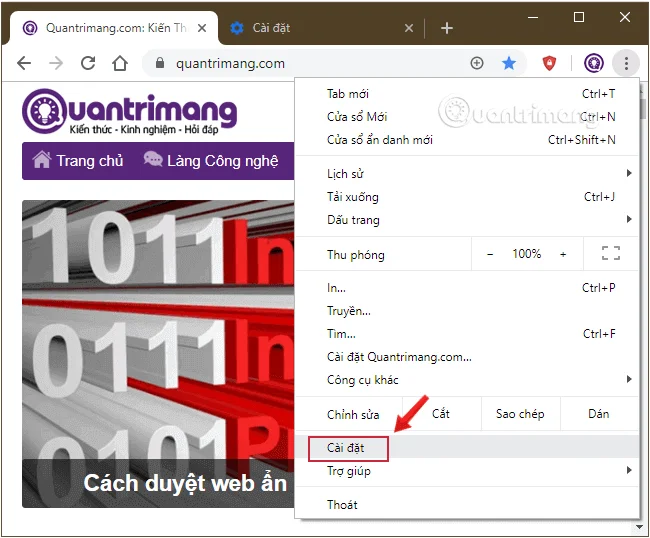Maximize the Chrome window
This screenshot has width=650, height=538.
579,17
